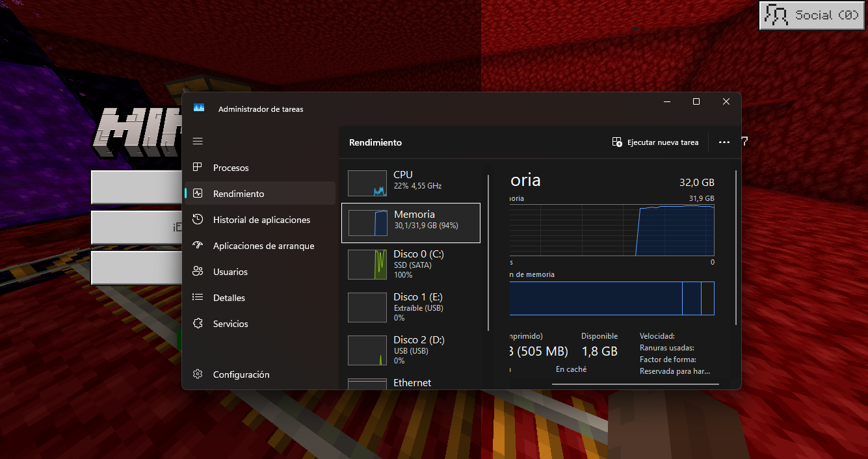The height and width of the screenshot is (459, 868).
Task: Select the CPU performance item
Action: pyautogui.click(x=411, y=183)
